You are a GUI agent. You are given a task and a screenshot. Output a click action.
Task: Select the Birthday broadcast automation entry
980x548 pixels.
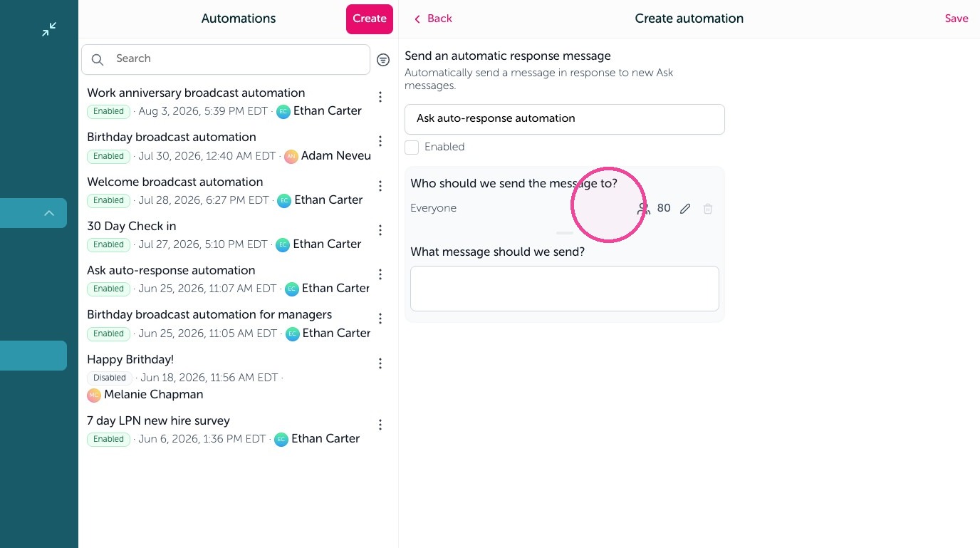229,146
